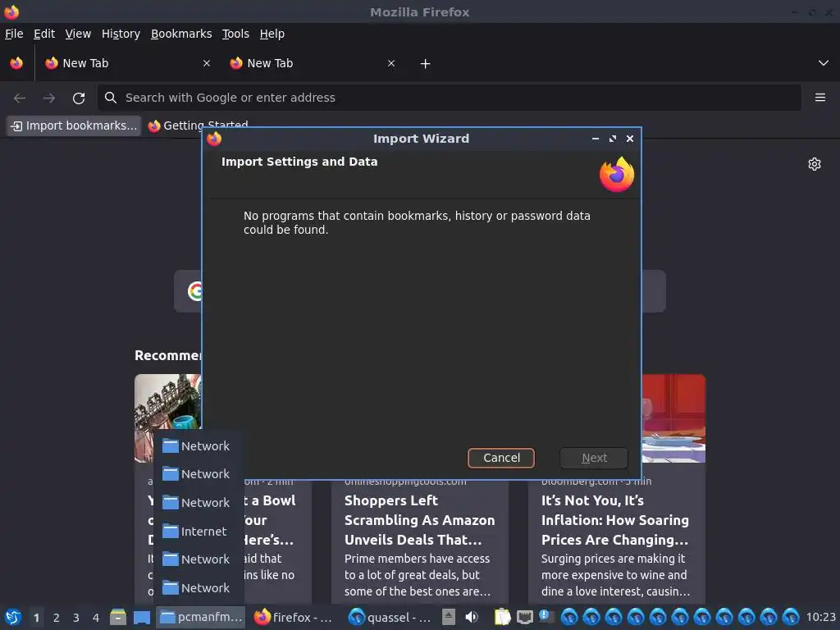Close the first New Tab
This screenshot has width=840, height=630.
point(207,63)
